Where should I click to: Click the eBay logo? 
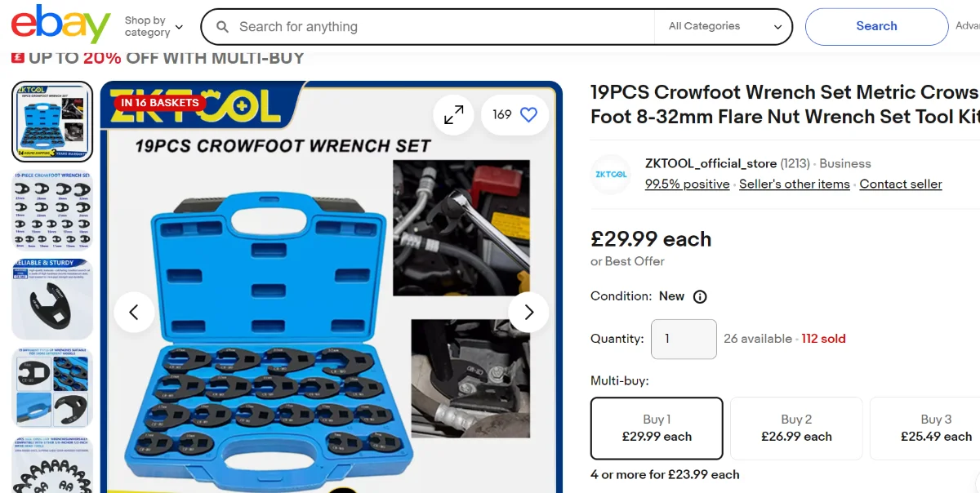pos(60,24)
